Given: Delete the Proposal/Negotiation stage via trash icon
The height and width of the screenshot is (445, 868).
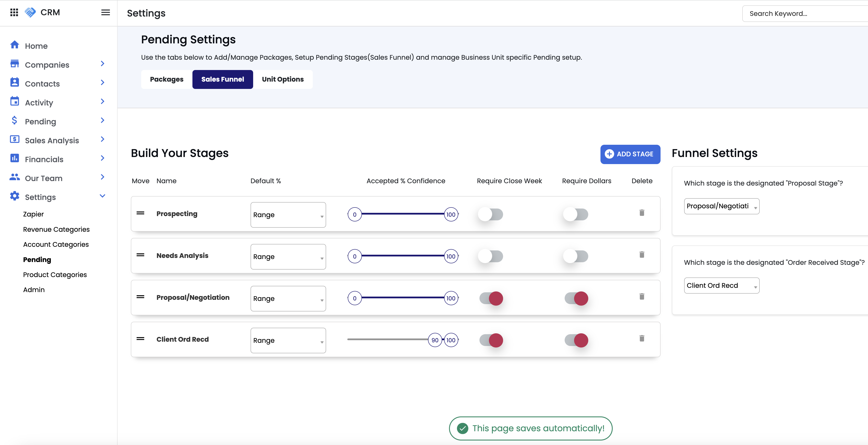Looking at the screenshot, I should coord(642,297).
